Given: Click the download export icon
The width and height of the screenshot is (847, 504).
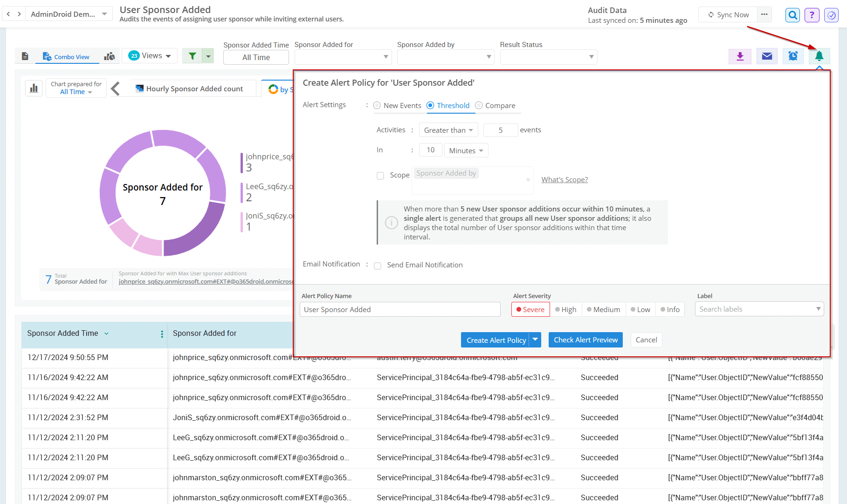Looking at the screenshot, I should pos(740,56).
